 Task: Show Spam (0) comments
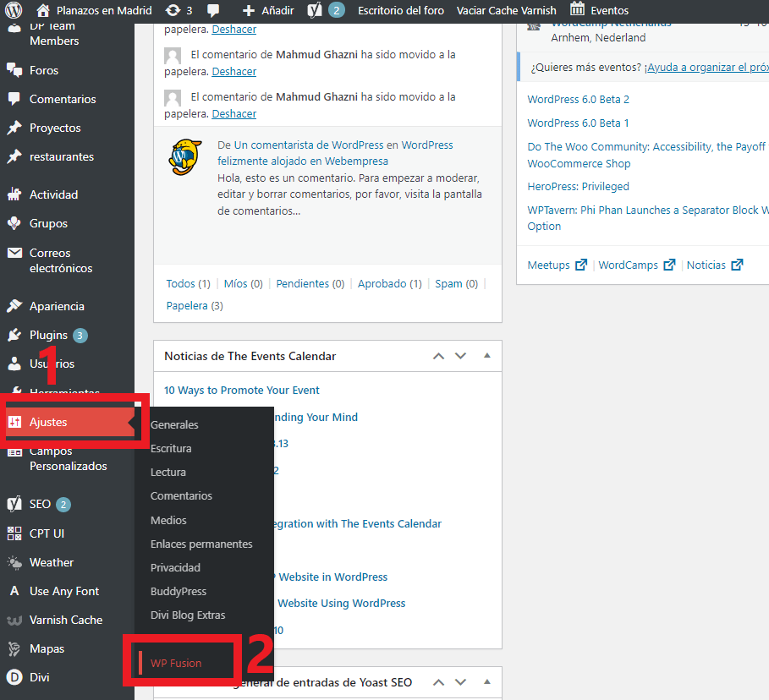pyautogui.click(x=456, y=283)
